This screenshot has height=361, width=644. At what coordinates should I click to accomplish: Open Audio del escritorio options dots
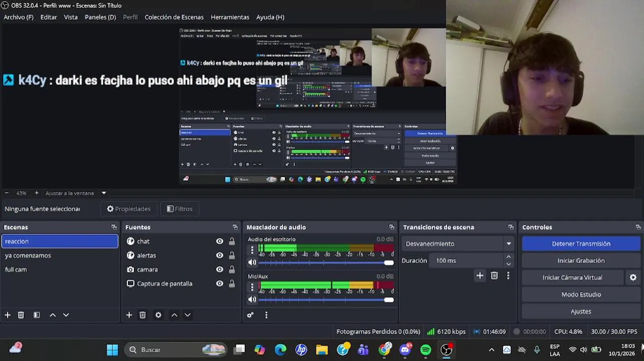tap(252, 249)
